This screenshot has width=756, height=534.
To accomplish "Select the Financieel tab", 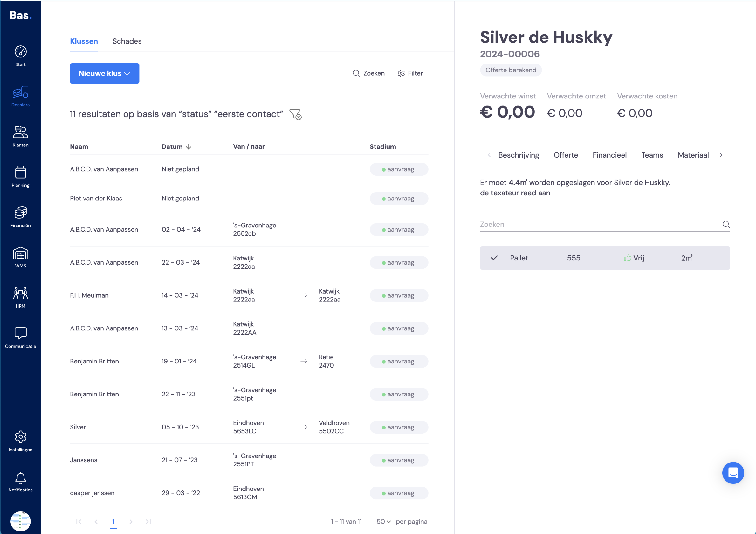I will tap(609, 155).
